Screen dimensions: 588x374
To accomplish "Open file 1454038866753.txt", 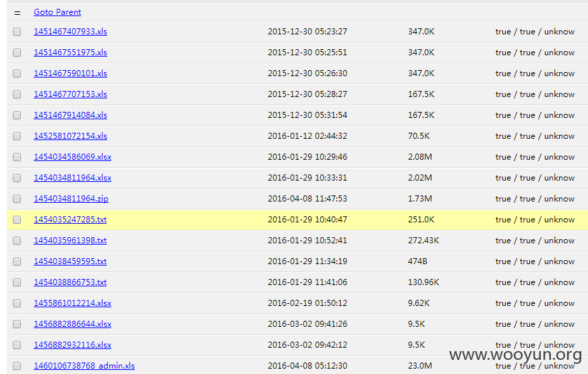I will pos(70,282).
